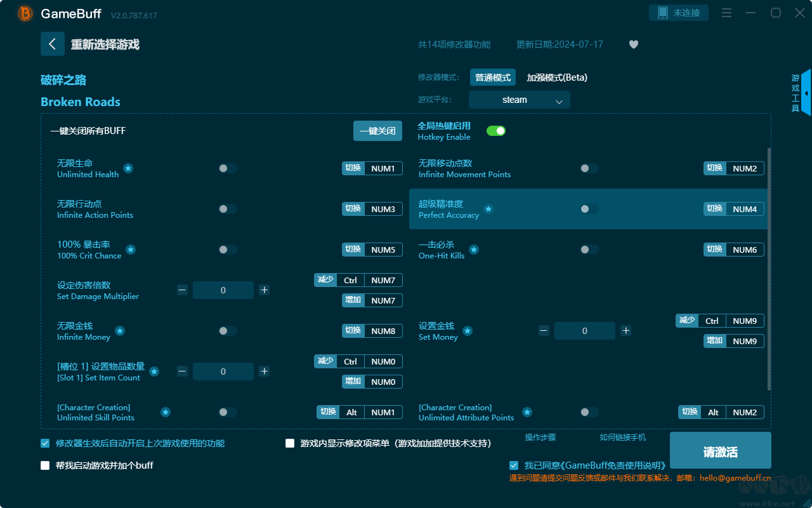
Task: Go back using the arrow button
Action: (53, 44)
